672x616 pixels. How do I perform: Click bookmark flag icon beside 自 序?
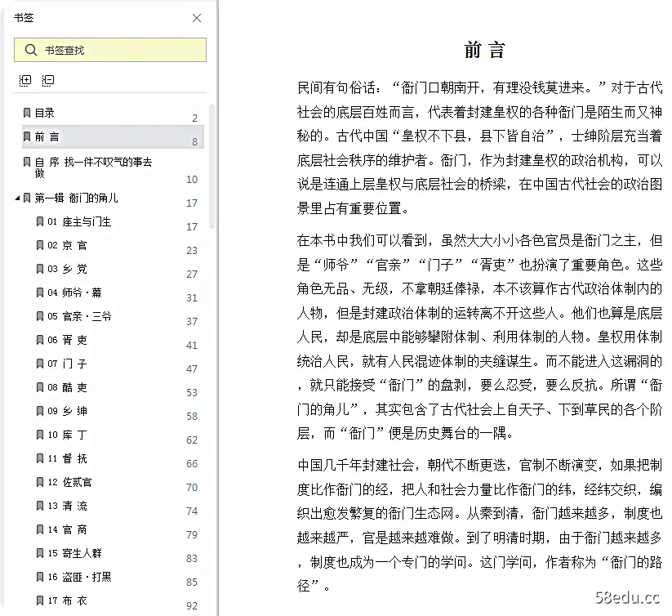tap(27, 162)
